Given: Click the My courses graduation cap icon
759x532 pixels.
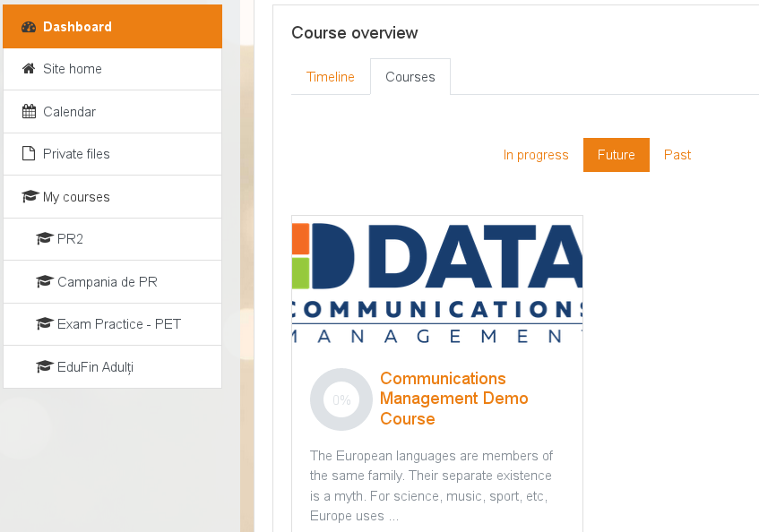Looking at the screenshot, I should (x=30, y=196).
